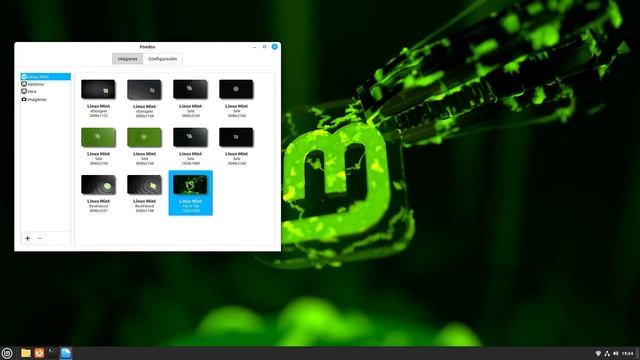This screenshot has width=640, height=360.
Task: Open the volume control in tray
Action: [616, 353]
